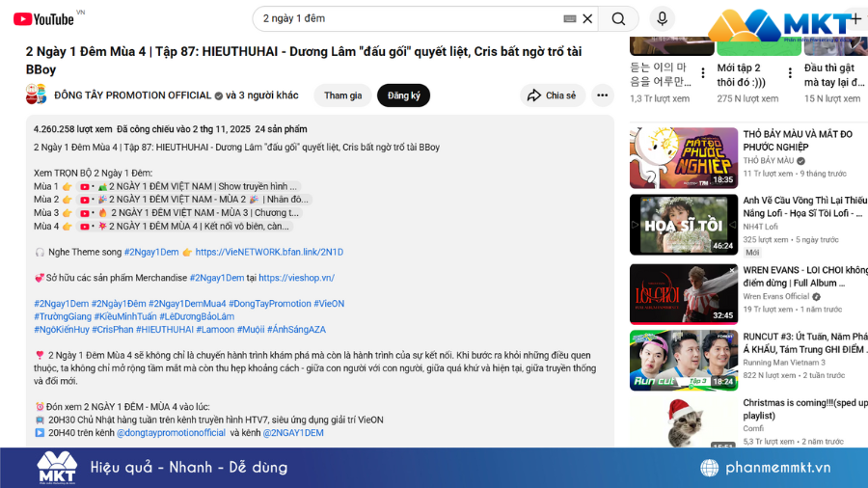Open the YouTube home logo
This screenshot has height=488, width=868.
tap(43, 19)
